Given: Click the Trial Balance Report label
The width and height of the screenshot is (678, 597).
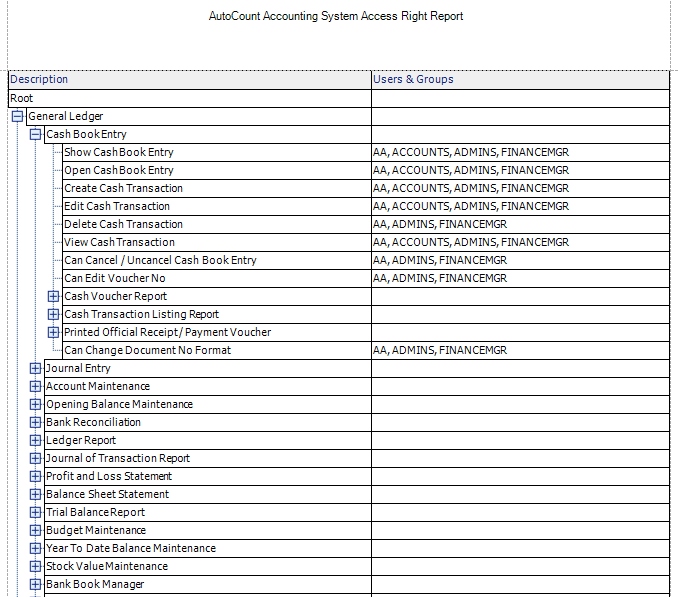Looking at the screenshot, I should click(96, 512).
